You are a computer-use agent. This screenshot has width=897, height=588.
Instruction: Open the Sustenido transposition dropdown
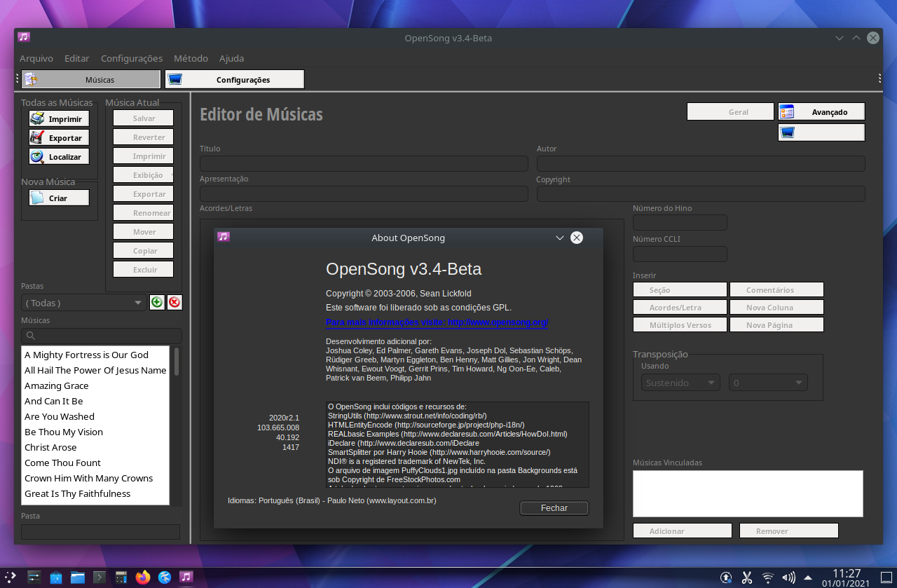tap(679, 382)
